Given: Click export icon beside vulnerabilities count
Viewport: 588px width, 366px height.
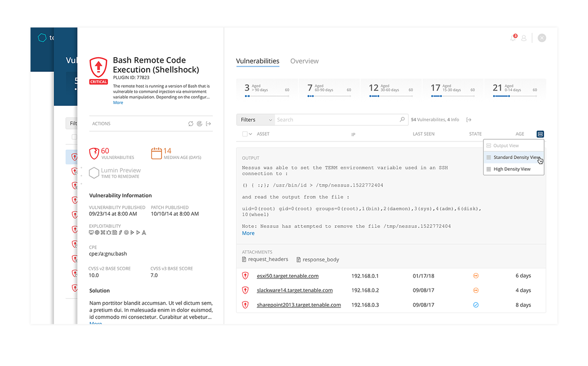Looking at the screenshot, I should click(469, 120).
